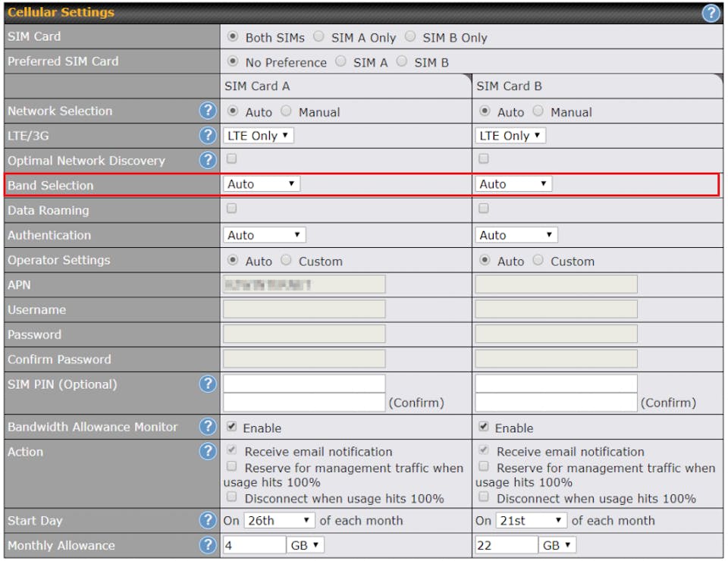Click the LTE/3G help icon
The height and width of the screenshot is (561, 728).
[206, 135]
